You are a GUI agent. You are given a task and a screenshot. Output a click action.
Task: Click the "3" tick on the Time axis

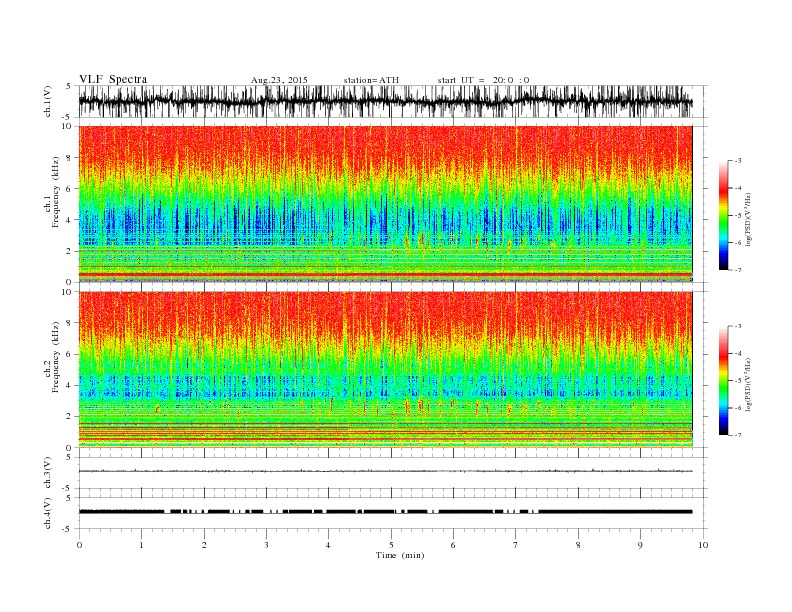coord(266,545)
